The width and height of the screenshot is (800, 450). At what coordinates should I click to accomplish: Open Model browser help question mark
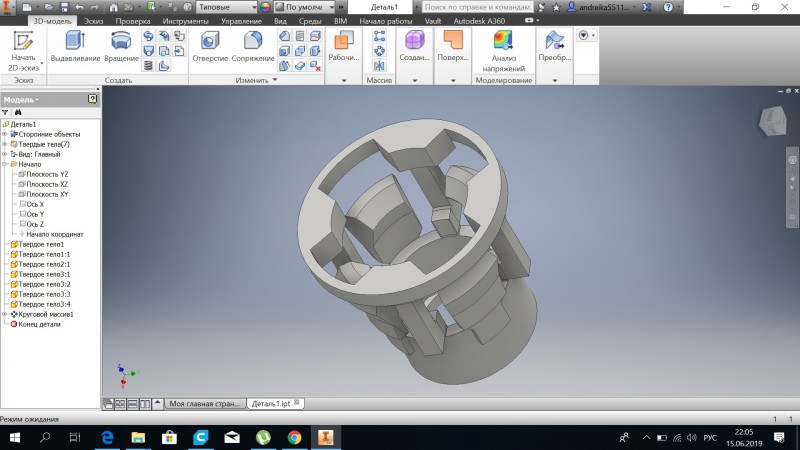[x=92, y=99]
